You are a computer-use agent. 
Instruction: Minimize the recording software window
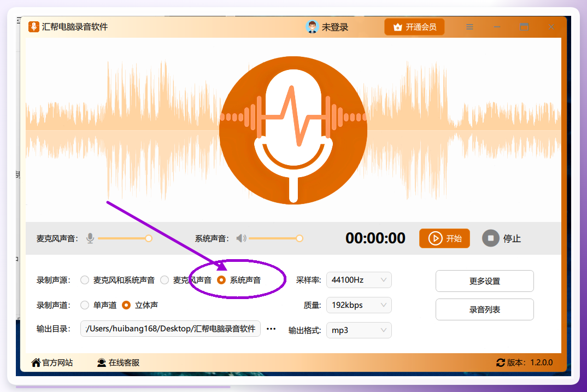click(497, 27)
